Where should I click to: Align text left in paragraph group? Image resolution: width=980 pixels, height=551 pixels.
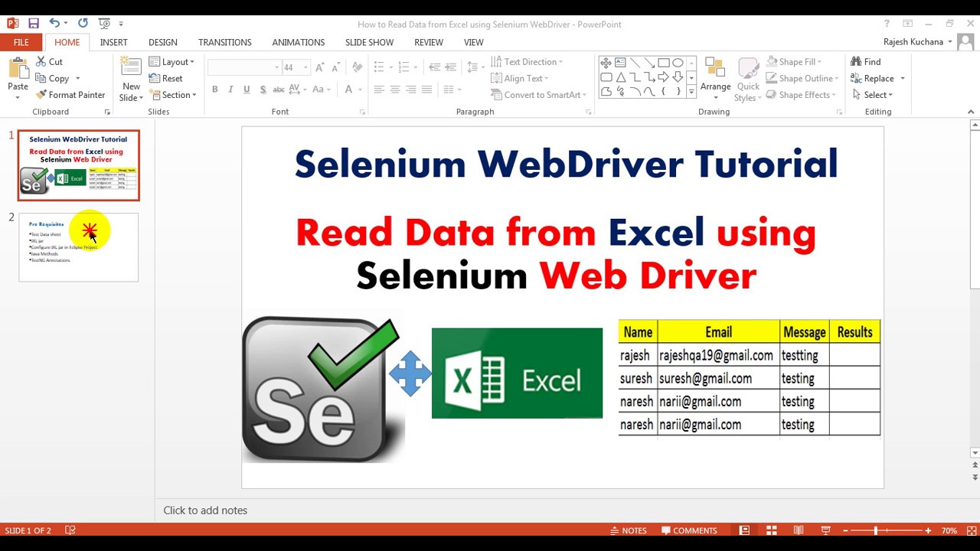(379, 90)
